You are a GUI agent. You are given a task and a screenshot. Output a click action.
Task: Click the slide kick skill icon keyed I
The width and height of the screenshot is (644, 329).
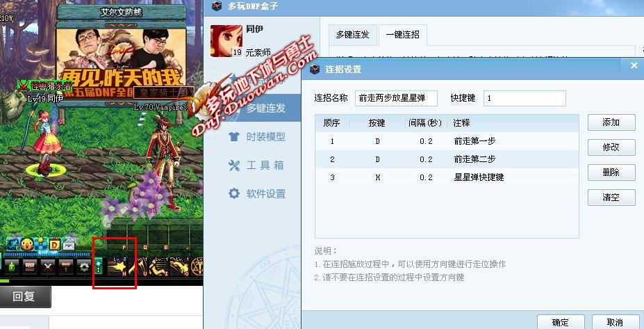click(159, 266)
